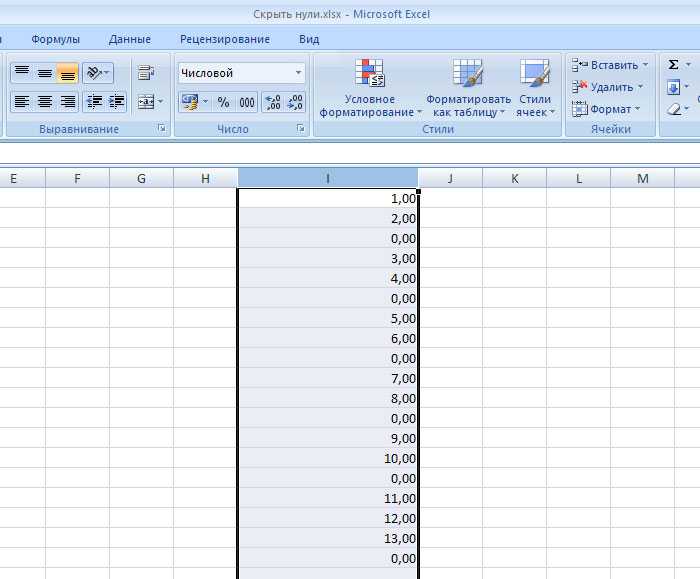This screenshot has width=700, height=579.
Task: Select column F header
Action: coord(77,179)
